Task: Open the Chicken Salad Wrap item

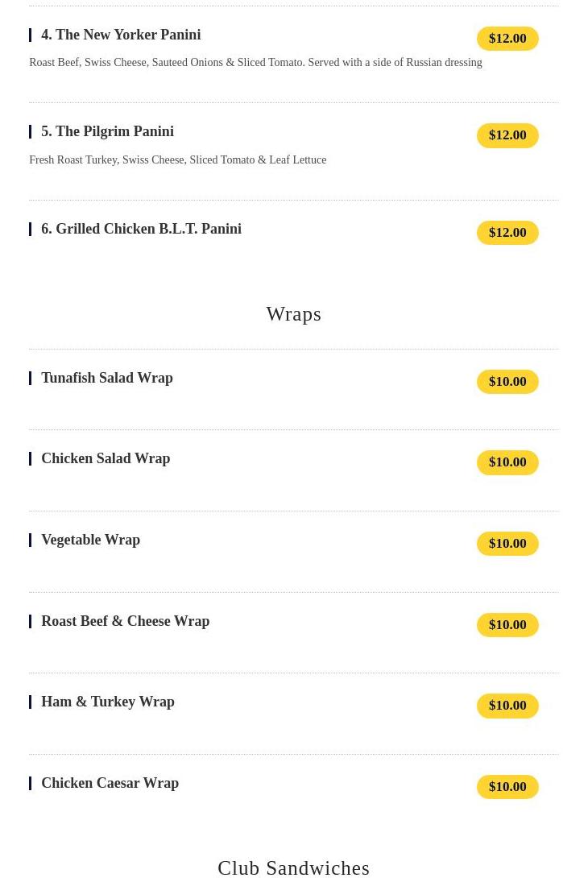Action: 106,458
